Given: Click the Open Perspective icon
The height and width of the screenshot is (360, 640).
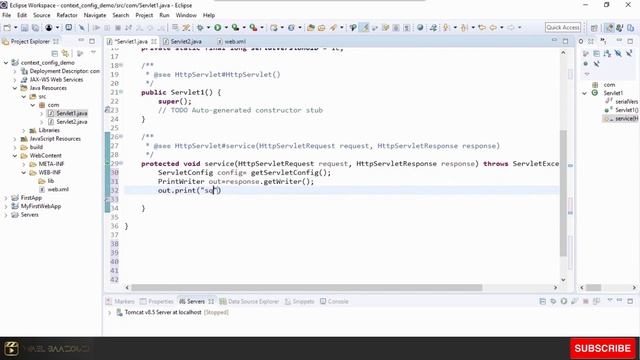Looking at the screenshot, I should pyautogui.click(x=594, y=28).
